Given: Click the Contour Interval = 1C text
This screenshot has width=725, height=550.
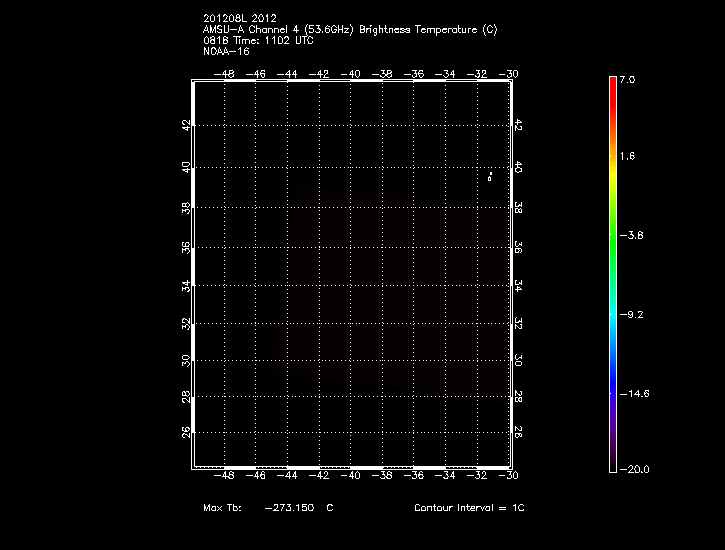Looking at the screenshot, I should tap(469, 508).
